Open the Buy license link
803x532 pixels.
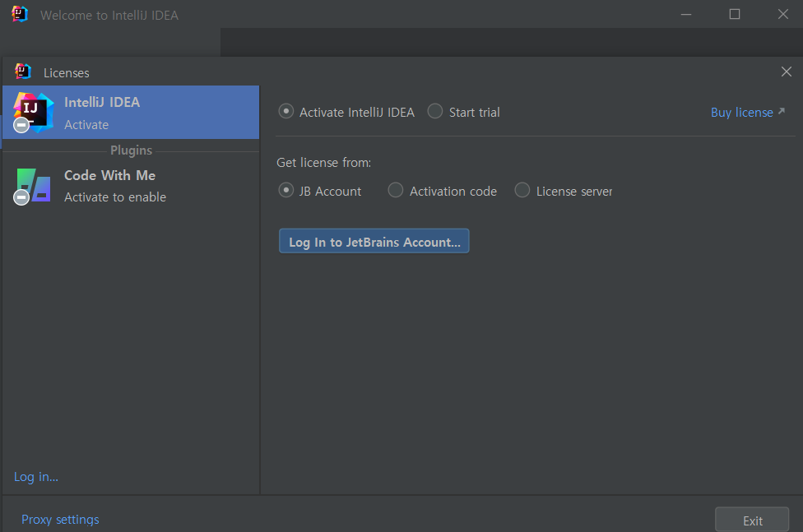741,112
